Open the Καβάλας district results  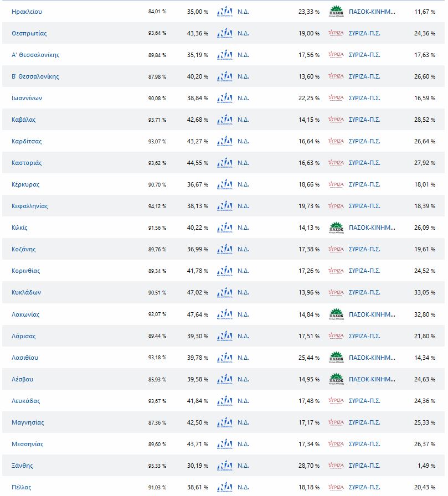(x=24, y=120)
